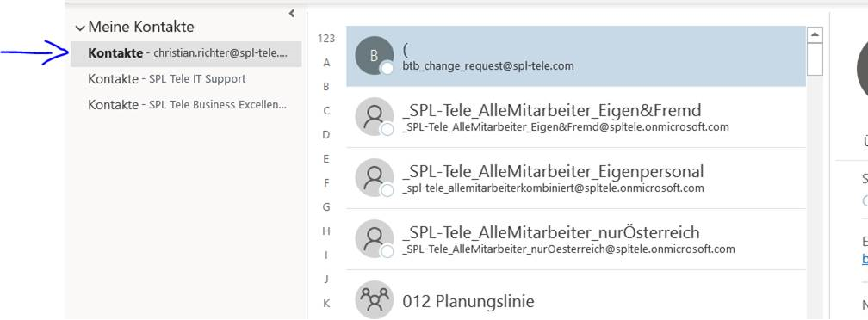868x320 pixels.
Task: Select the 012 Planungslinie group contact
Action: [576, 295]
